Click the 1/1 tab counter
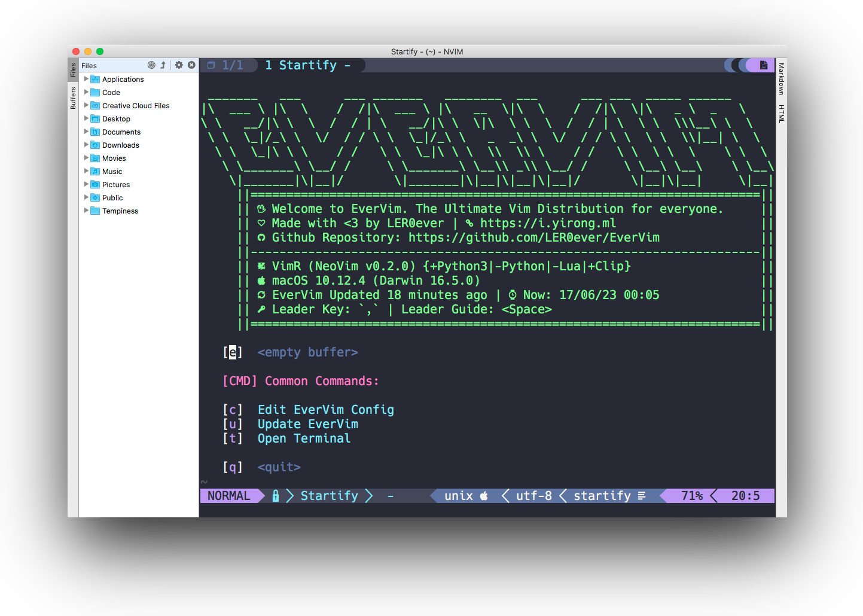This screenshot has width=863, height=616. pos(233,65)
